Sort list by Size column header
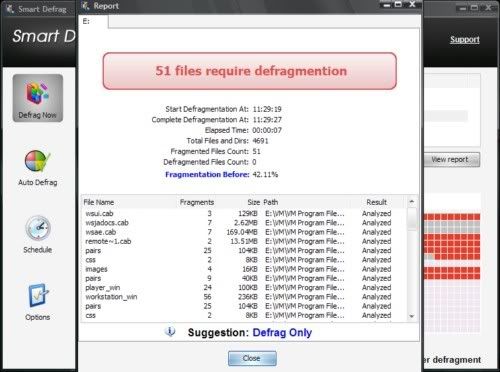This screenshot has width=500, height=372. click(253, 202)
